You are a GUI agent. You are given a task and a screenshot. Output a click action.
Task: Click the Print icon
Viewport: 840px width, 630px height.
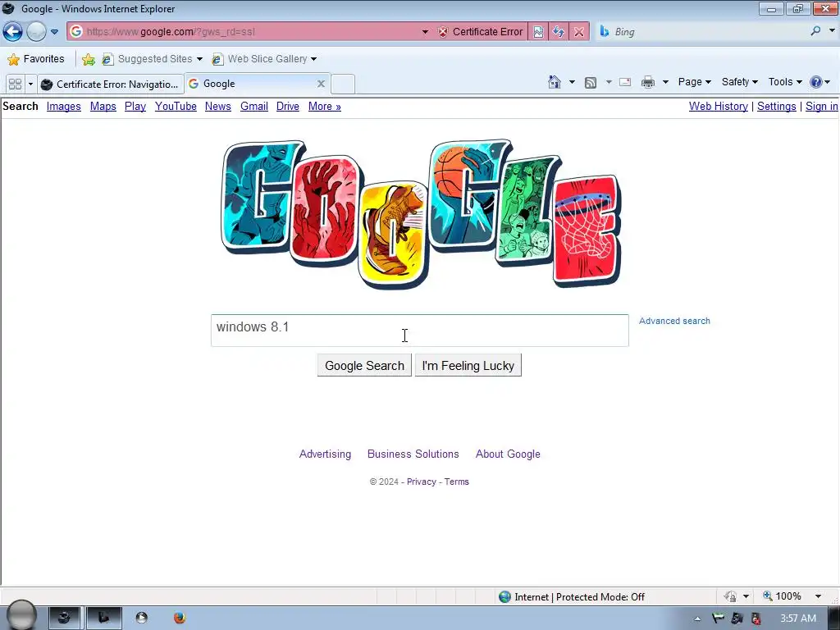tap(648, 82)
